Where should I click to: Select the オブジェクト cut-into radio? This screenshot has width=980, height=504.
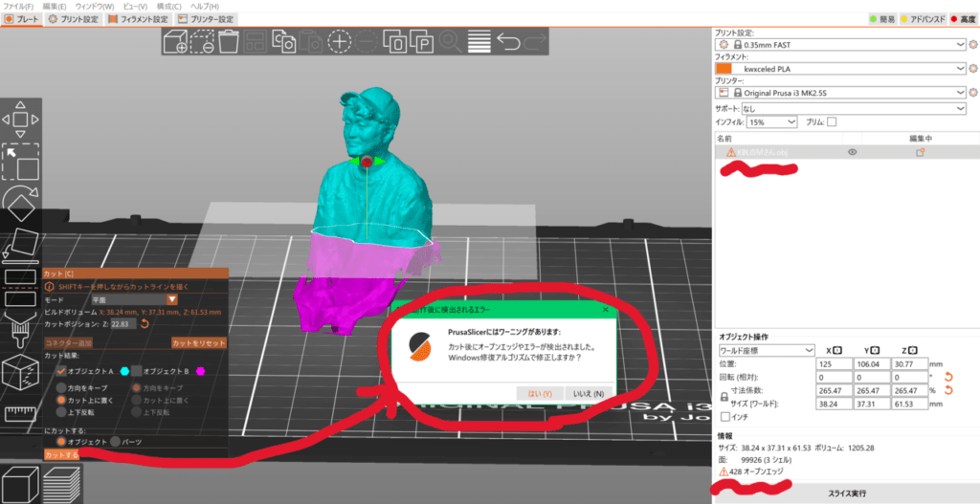click(x=61, y=442)
